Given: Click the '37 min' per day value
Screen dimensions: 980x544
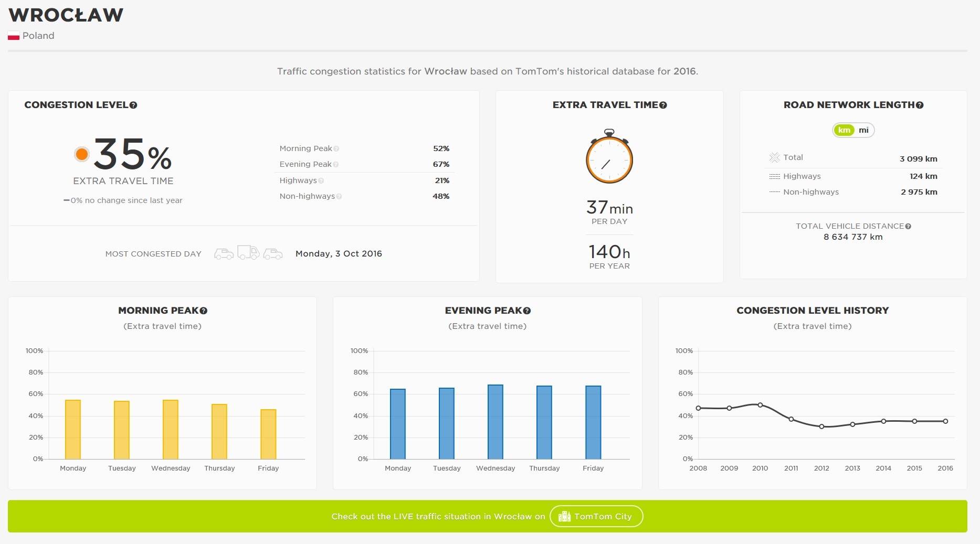Looking at the screenshot, I should [609, 208].
